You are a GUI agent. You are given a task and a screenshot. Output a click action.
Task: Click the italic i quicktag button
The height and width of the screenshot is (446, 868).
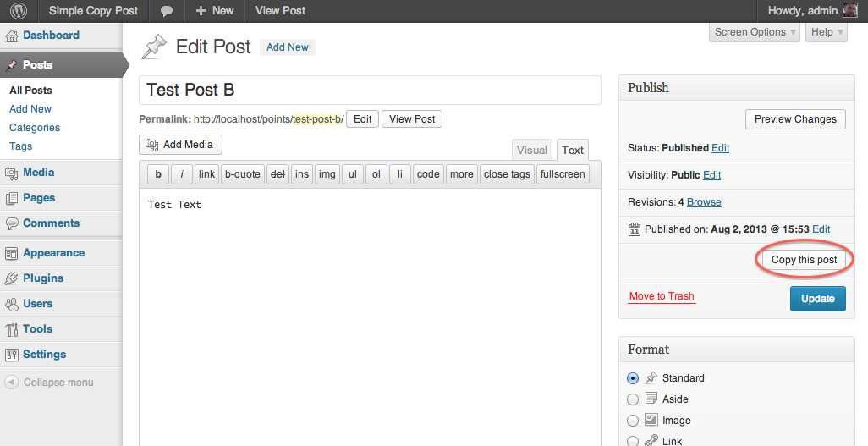click(182, 174)
